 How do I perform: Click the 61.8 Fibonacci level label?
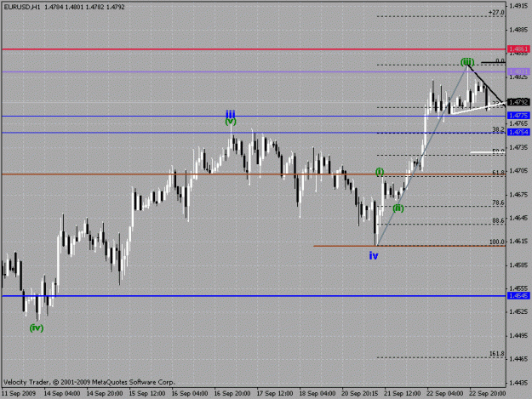click(x=499, y=173)
